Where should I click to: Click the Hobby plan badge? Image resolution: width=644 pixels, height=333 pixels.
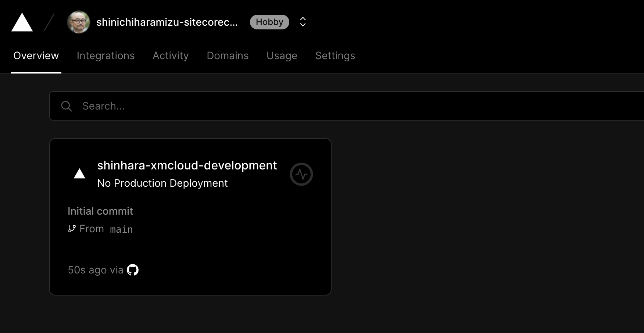(x=269, y=22)
